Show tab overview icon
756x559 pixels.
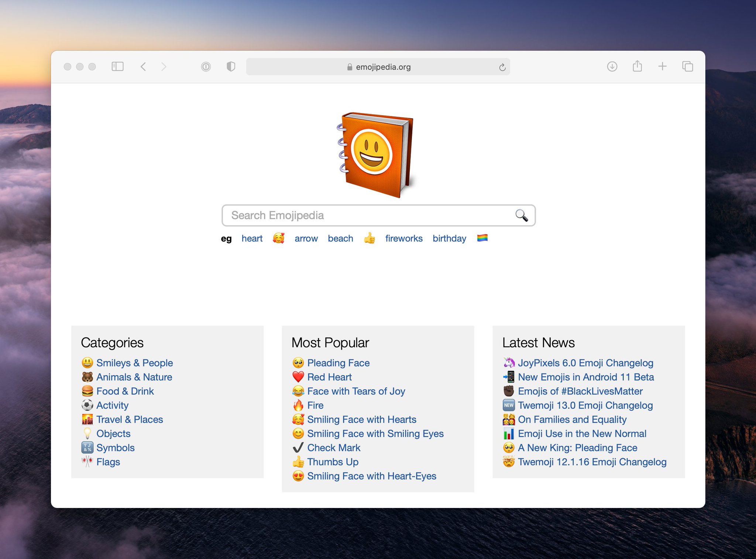(687, 67)
